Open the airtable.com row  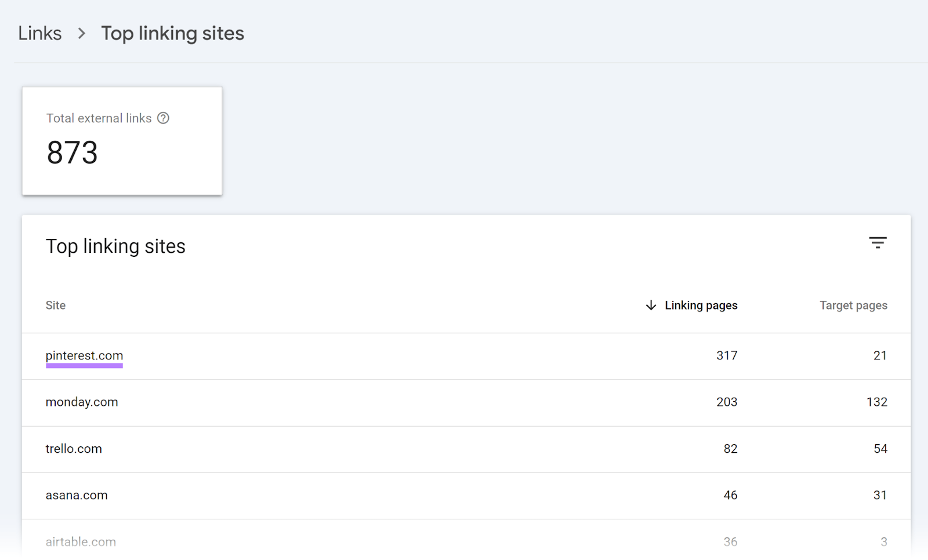click(466, 540)
